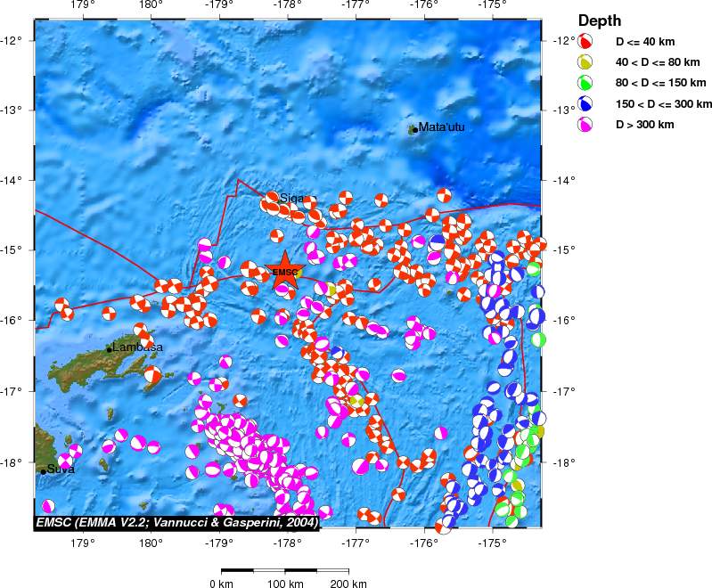Click the Mata'utu city label

[x=441, y=127]
